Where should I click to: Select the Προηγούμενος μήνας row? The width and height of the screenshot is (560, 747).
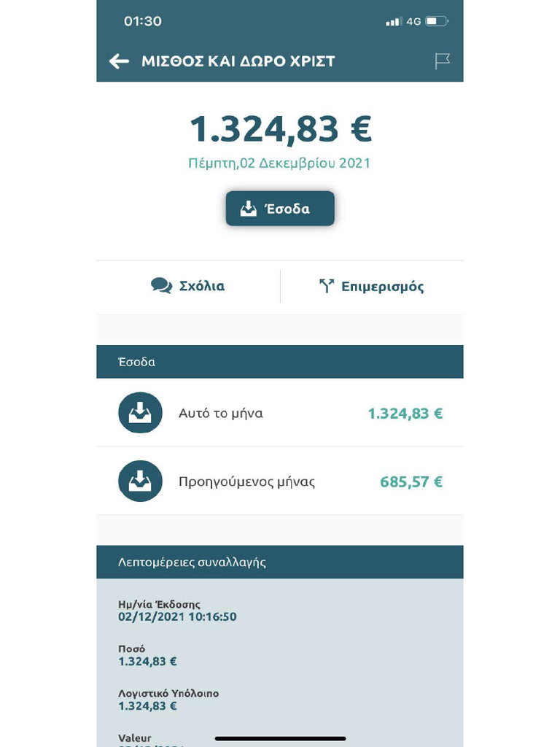(x=280, y=481)
